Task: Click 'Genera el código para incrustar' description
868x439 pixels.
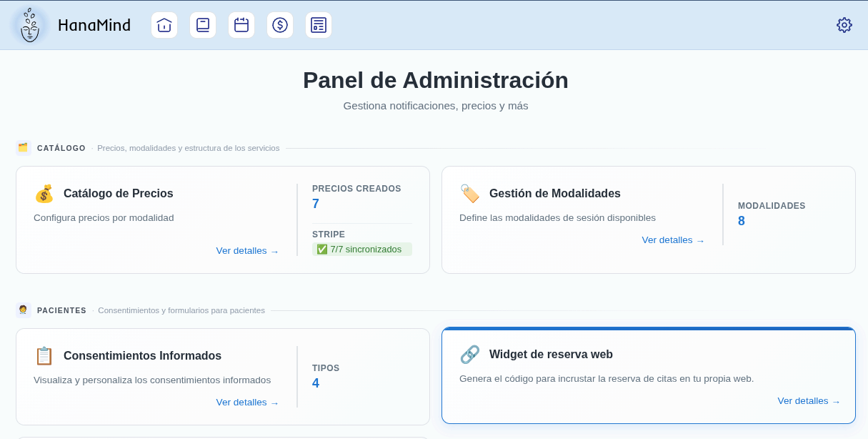Action: (607, 379)
